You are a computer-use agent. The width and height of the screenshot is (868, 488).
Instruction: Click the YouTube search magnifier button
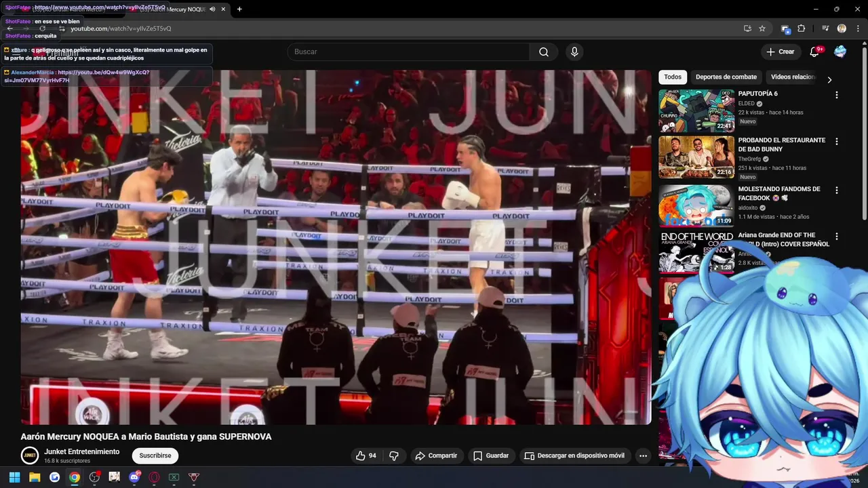pos(544,52)
